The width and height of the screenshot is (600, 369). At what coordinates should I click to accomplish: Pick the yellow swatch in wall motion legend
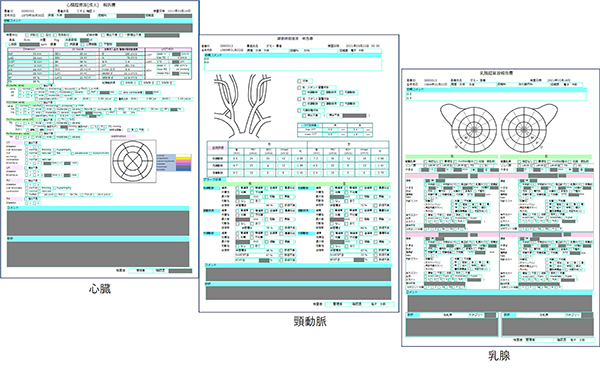(x=183, y=158)
